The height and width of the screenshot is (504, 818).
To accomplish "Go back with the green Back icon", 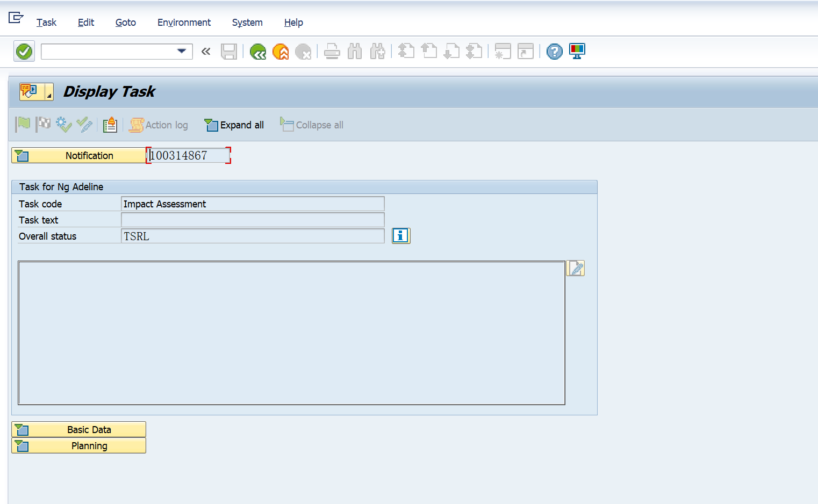I will [x=258, y=52].
